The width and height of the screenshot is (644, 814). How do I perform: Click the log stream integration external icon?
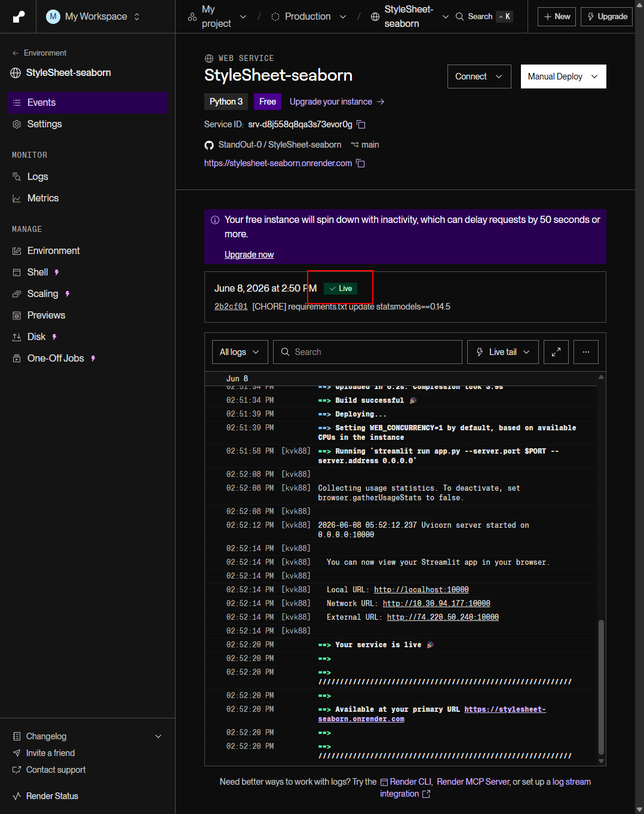[x=426, y=794]
